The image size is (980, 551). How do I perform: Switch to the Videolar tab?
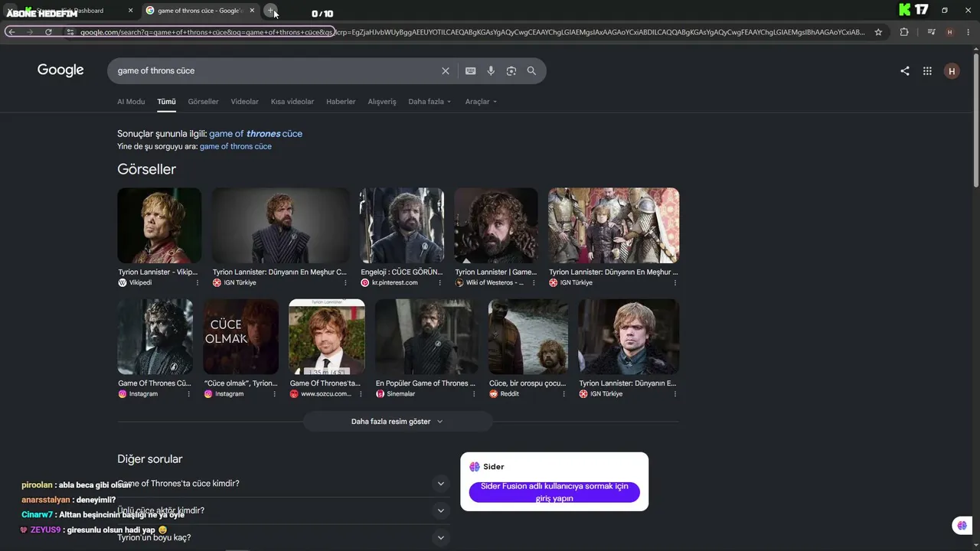click(244, 102)
